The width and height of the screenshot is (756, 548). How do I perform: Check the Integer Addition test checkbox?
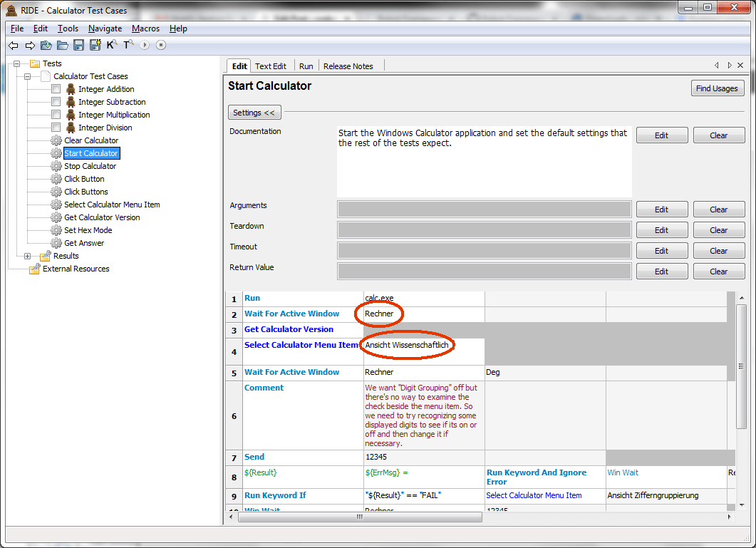click(x=56, y=89)
